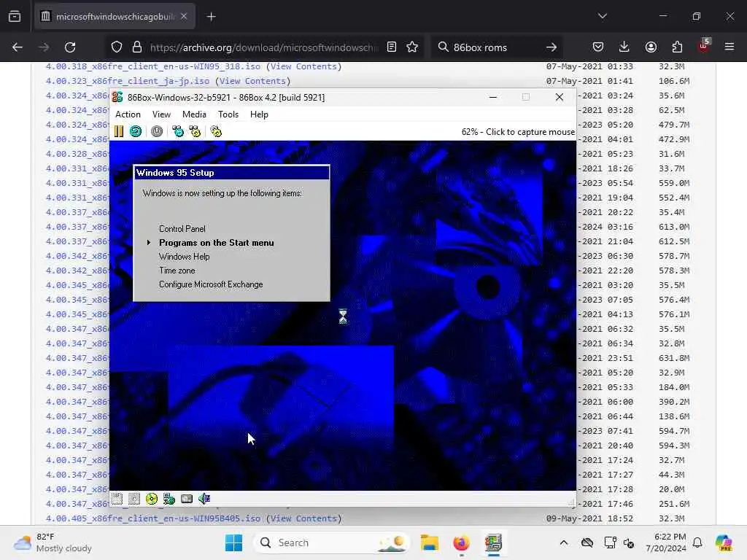View Contents of 4.00.318 iso

(303, 66)
